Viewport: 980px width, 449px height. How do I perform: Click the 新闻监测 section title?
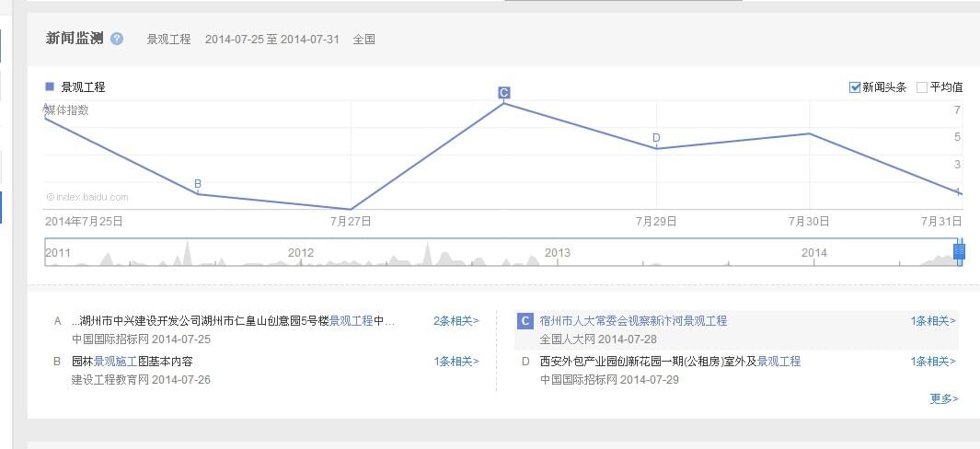click(75, 39)
